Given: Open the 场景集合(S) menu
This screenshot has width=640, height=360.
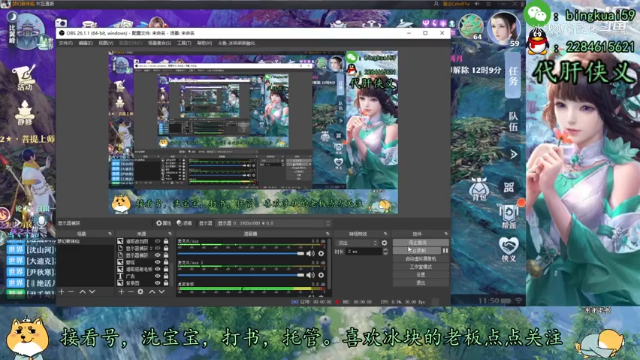Looking at the screenshot, I should point(159,43).
